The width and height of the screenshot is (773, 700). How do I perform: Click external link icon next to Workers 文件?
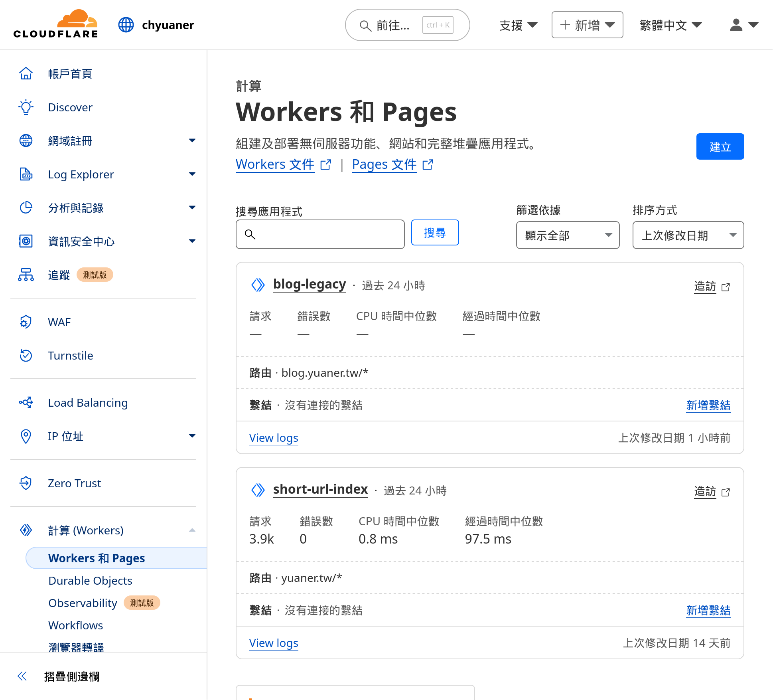click(x=326, y=164)
